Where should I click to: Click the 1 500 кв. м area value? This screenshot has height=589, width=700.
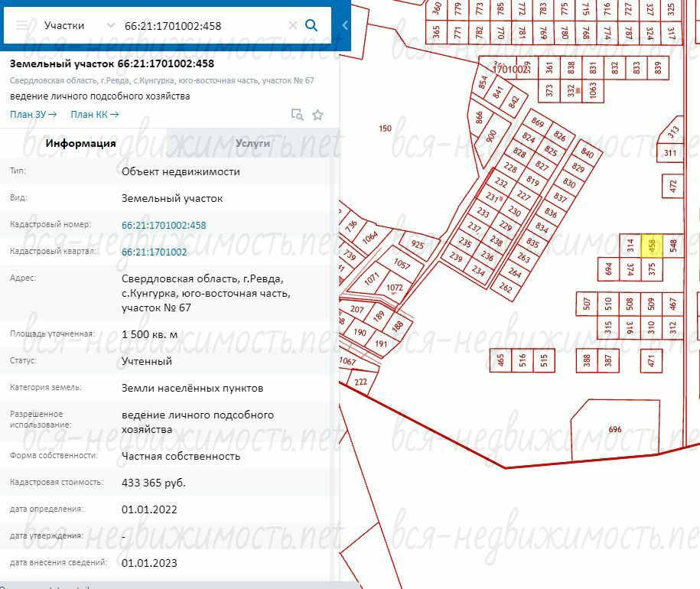[x=149, y=334]
